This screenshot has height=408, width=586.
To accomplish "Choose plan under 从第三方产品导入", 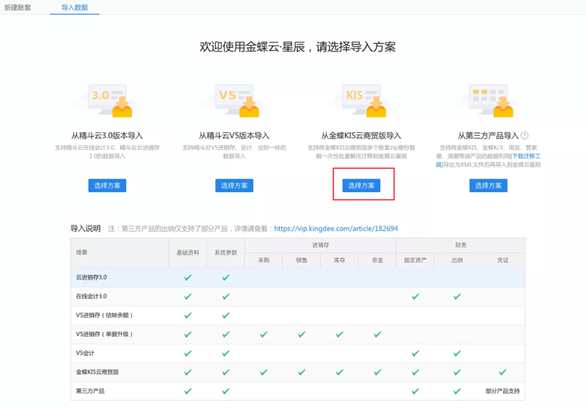I will click(x=488, y=185).
